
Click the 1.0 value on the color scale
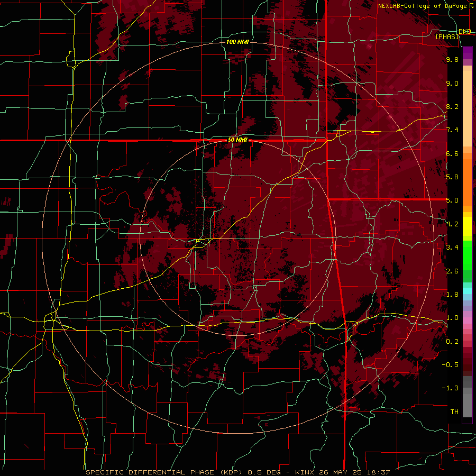pos(452,318)
